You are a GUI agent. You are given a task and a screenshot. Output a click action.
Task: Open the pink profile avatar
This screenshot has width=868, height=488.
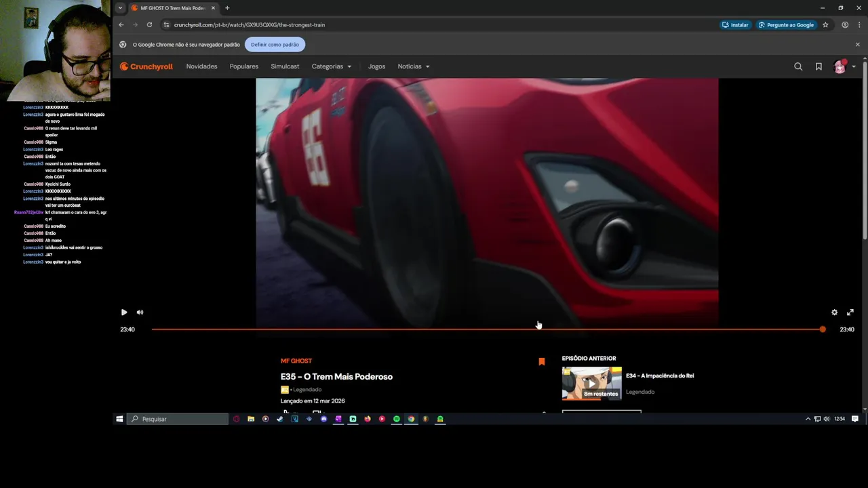(x=840, y=66)
